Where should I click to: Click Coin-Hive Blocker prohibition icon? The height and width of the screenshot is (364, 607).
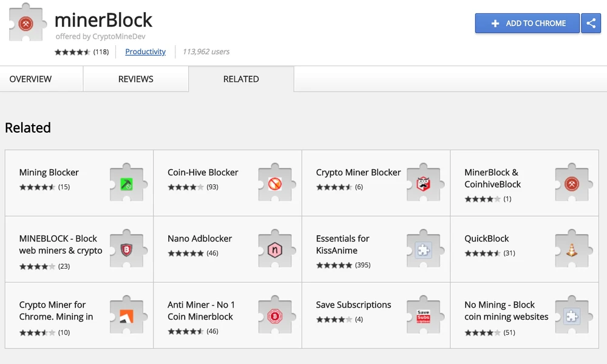[275, 183]
